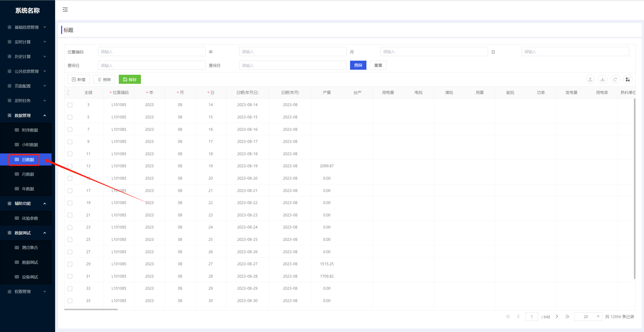Open the 月数据 menu item
The width and height of the screenshot is (644, 332).
pos(26,174)
